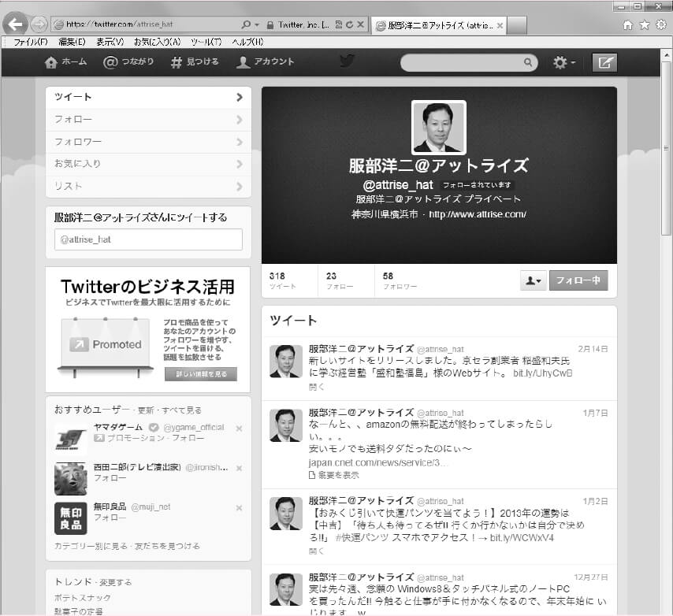This screenshot has width=673, height=616.
Task: Click the lock security icon in address bar
Action: [270, 25]
